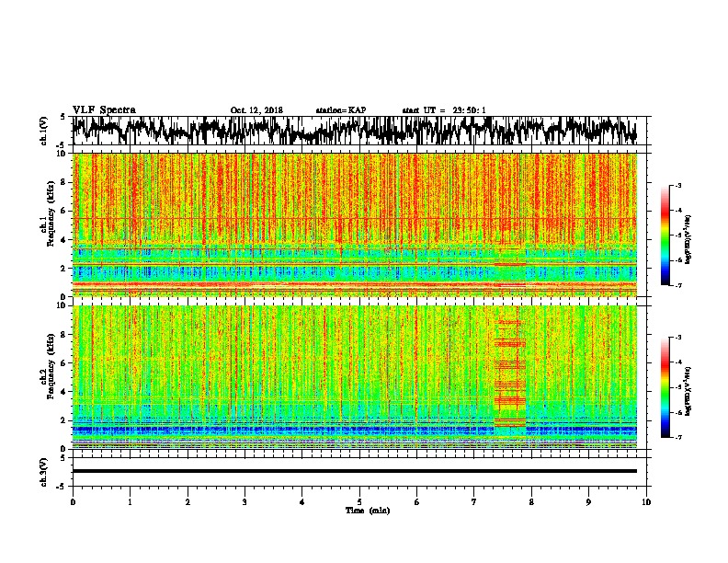Click time axis tick label "3"
Image resolution: width=728 pixels, height=563 pixels.
click(x=245, y=502)
